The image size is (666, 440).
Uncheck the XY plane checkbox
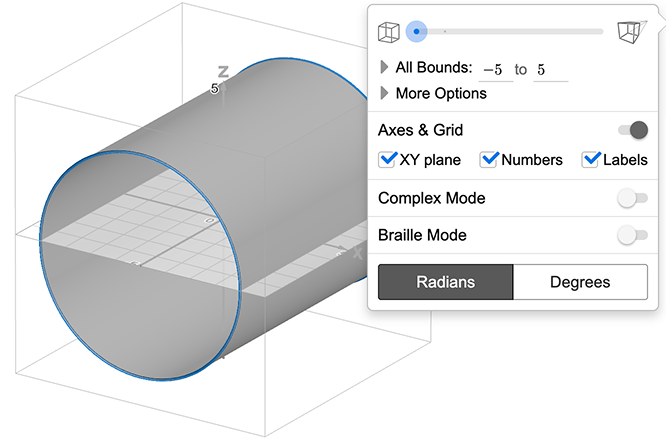[388, 160]
